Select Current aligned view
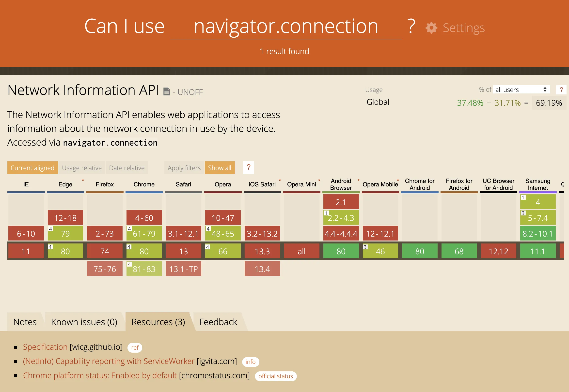The height and width of the screenshot is (392, 569). (32, 168)
